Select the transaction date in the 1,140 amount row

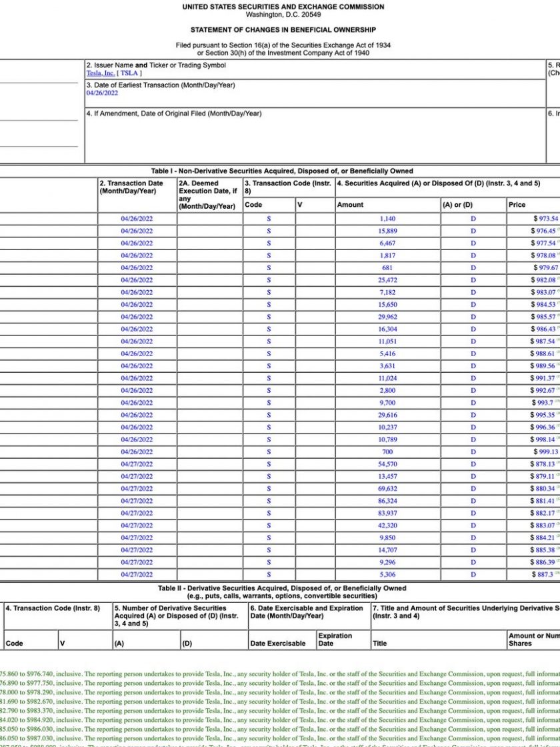[x=137, y=219]
